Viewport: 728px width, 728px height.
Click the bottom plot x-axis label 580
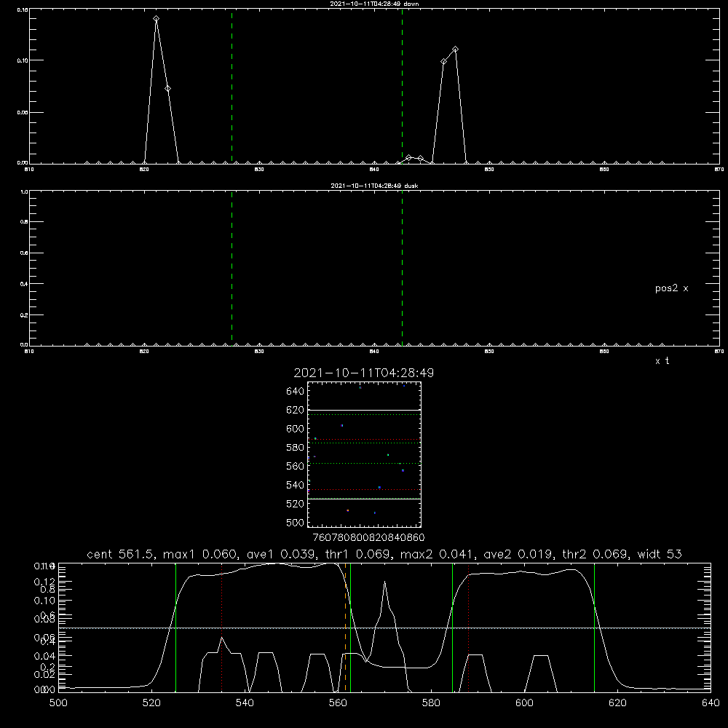point(431,703)
